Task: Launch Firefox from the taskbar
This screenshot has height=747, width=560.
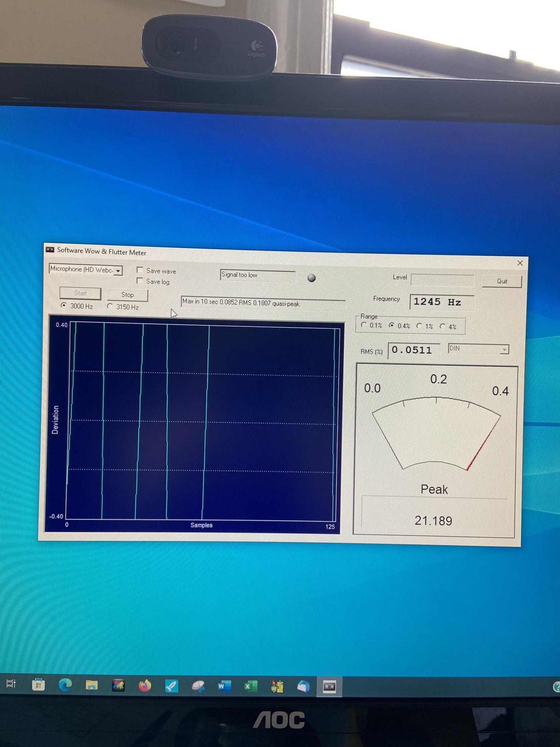Action: coord(145,686)
